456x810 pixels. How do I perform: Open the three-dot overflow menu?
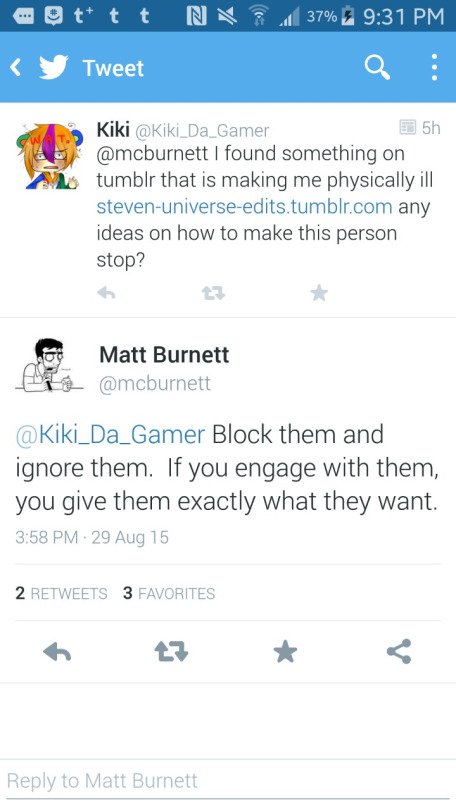click(434, 67)
